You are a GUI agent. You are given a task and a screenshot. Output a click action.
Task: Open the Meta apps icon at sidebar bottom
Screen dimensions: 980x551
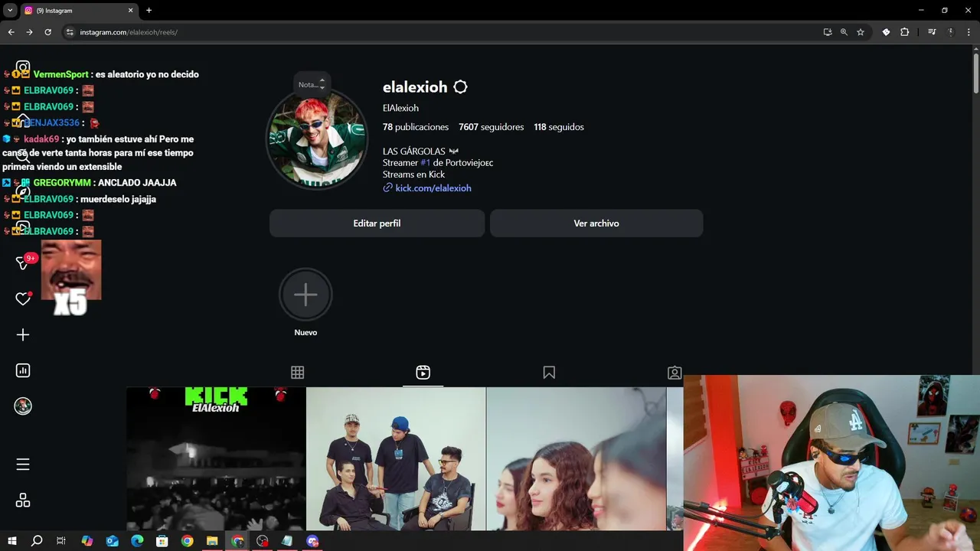[23, 500]
